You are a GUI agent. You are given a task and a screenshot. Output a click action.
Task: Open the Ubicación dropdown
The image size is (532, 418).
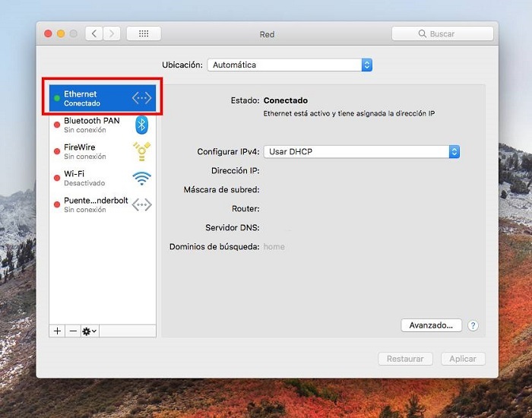coord(290,65)
